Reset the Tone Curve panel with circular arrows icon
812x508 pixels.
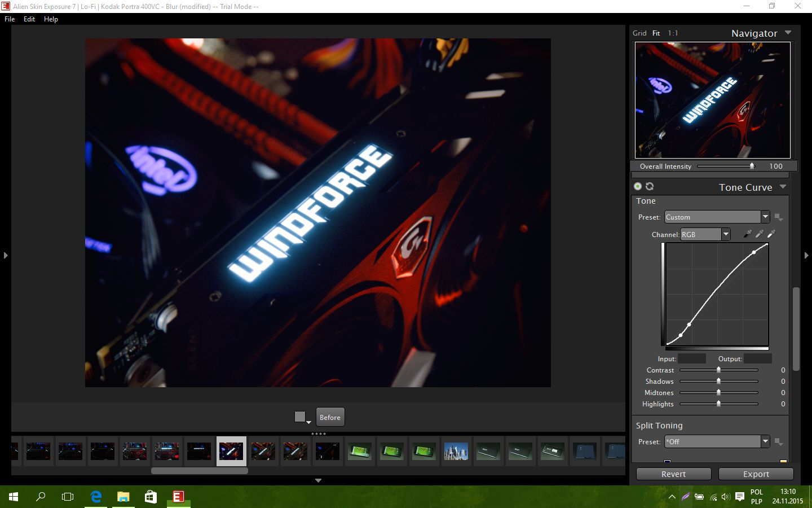[650, 186]
